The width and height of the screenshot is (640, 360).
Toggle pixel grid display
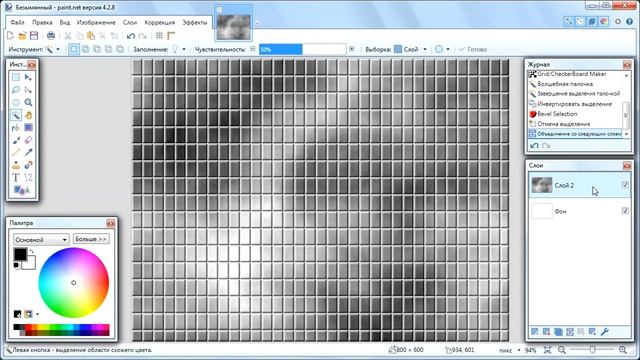point(159,36)
